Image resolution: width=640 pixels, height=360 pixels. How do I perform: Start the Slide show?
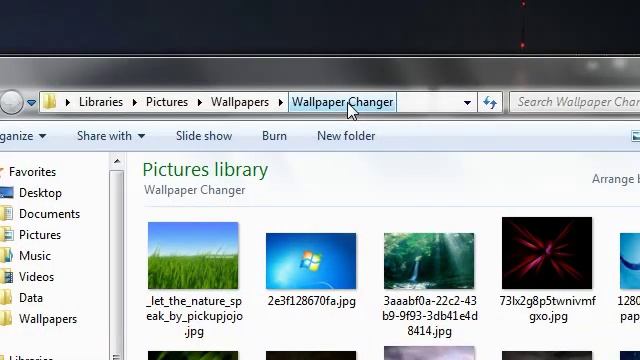[204, 136]
